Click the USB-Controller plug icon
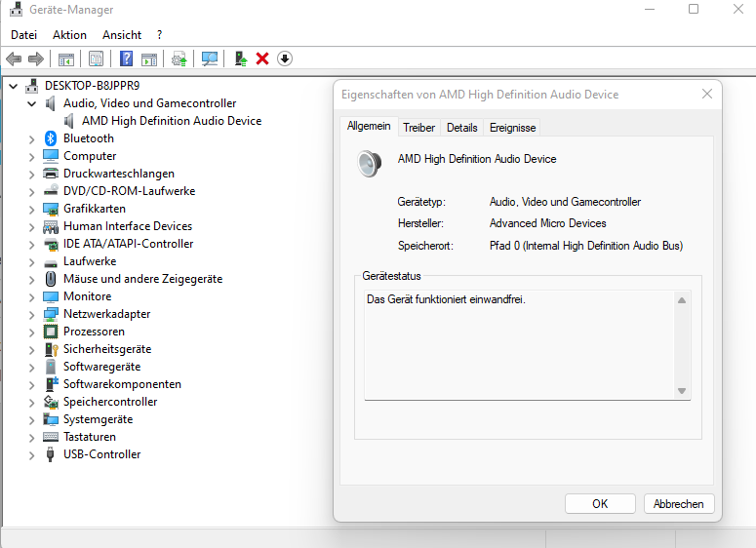 [50, 454]
